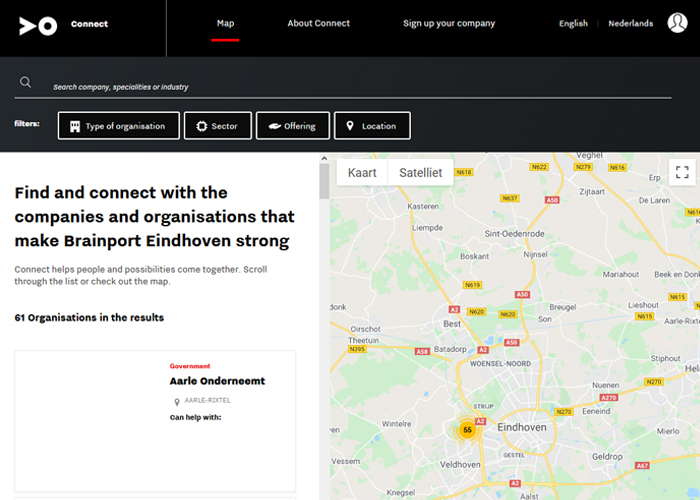Click the 'Can help with:' text
The height and width of the screenshot is (500, 700).
click(x=196, y=417)
